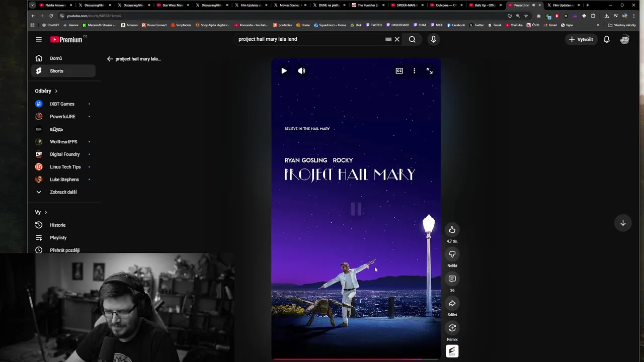Reload the page in Chrome
This screenshot has width=644, height=362.
[x=51, y=16]
